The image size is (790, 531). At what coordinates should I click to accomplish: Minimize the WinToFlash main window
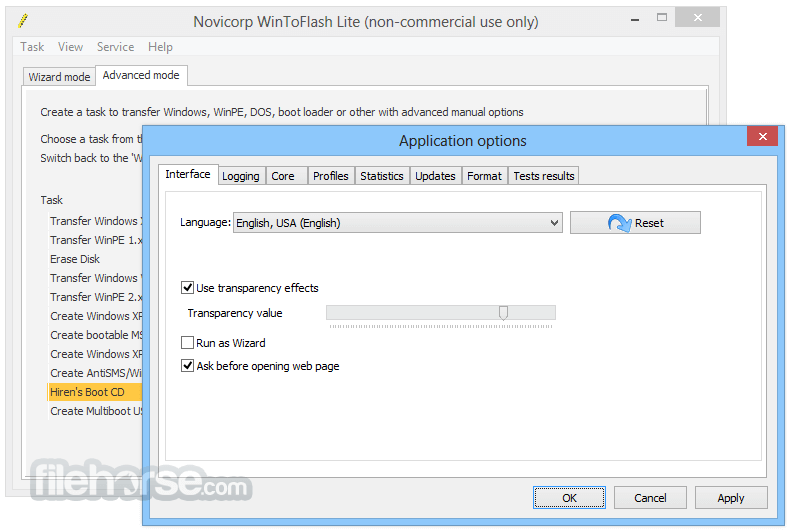[x=635, y=19]
